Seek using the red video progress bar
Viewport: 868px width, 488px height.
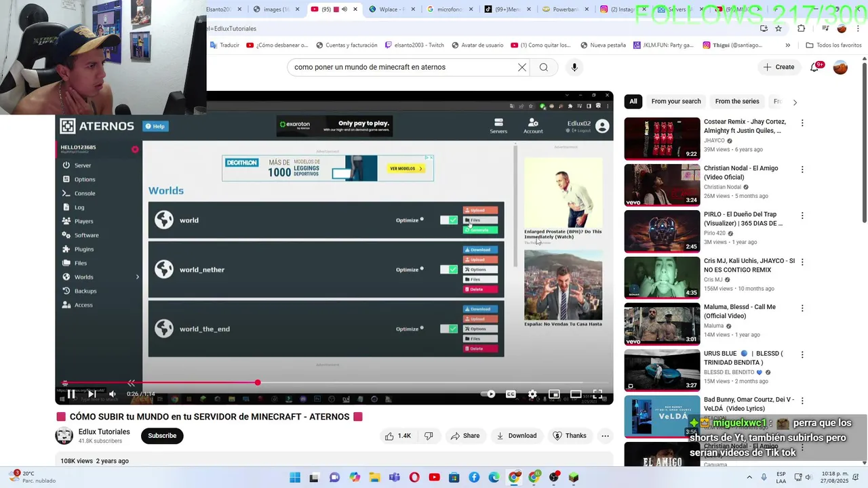point(334,383)
